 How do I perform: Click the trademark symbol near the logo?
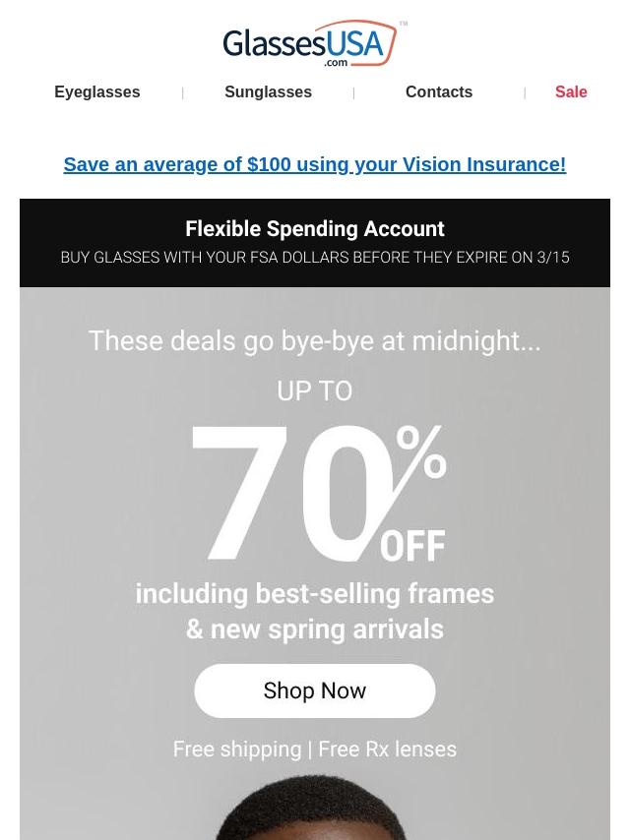tap(404, 24)
